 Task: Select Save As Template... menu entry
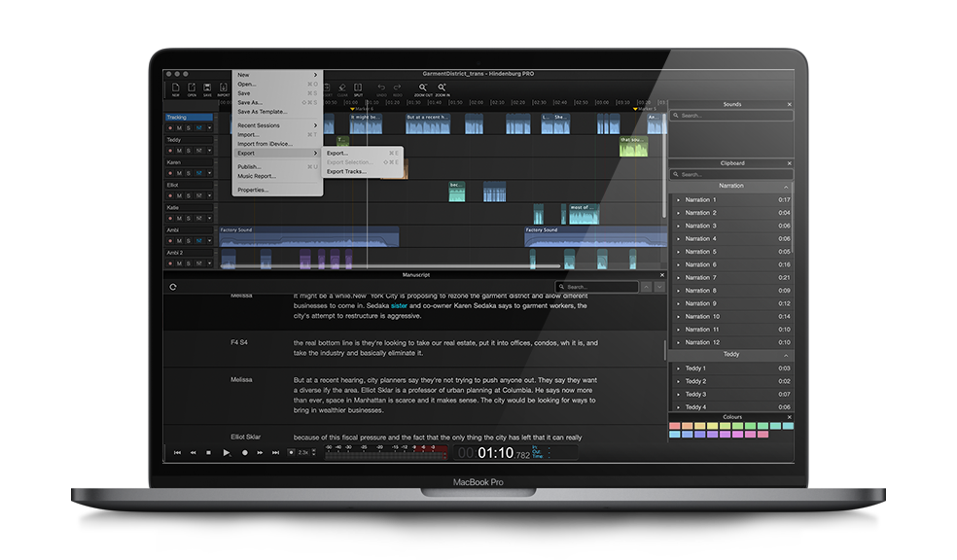point(263,112)
